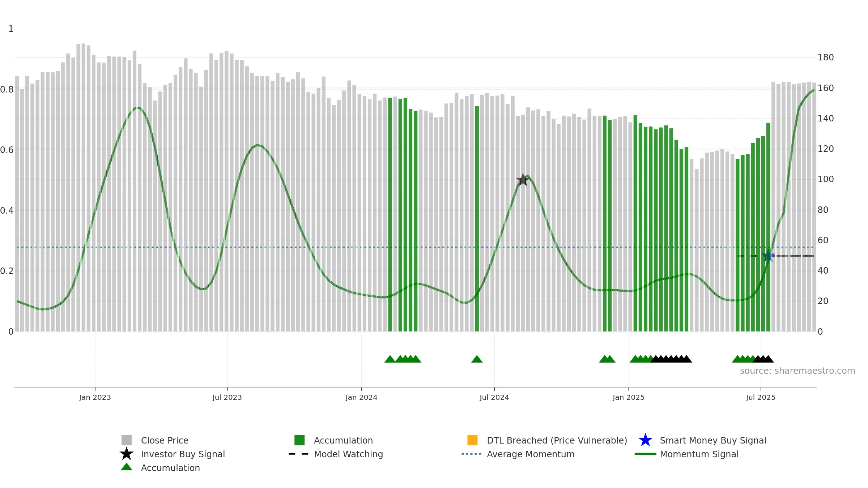Click the green Accumulation triangle legend icon

coord(127,467)
